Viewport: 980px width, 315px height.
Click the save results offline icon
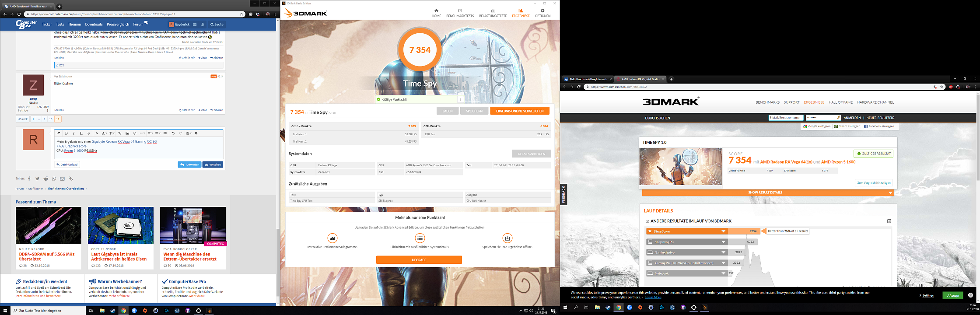click(x=507, y=238)
